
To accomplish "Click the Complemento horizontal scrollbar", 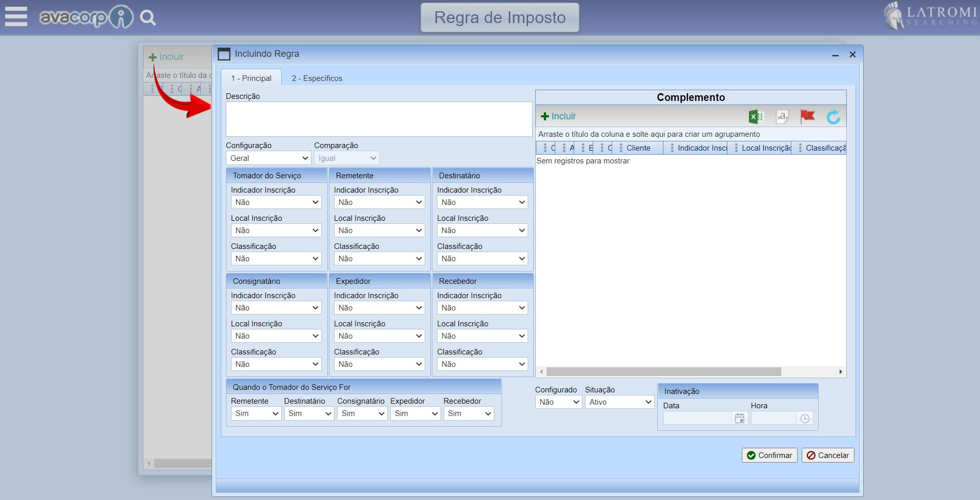I will coord(663,372).
